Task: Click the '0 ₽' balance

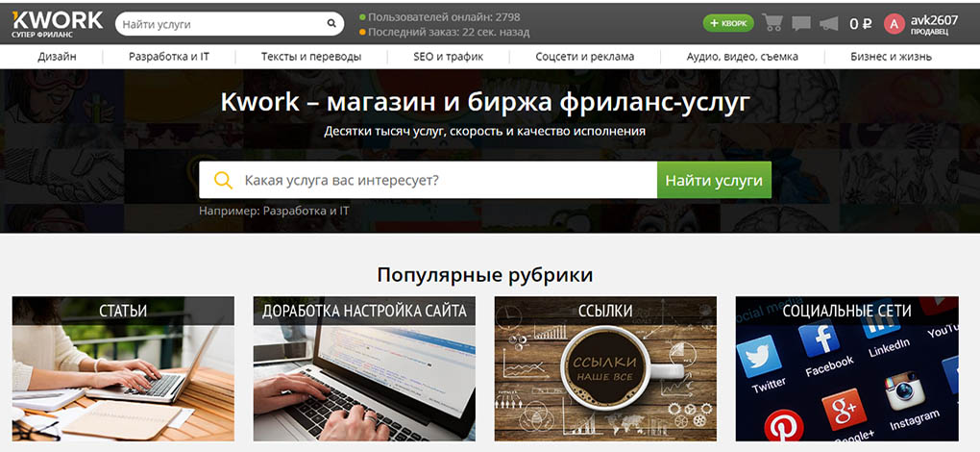Action: (x=861, y=24)
